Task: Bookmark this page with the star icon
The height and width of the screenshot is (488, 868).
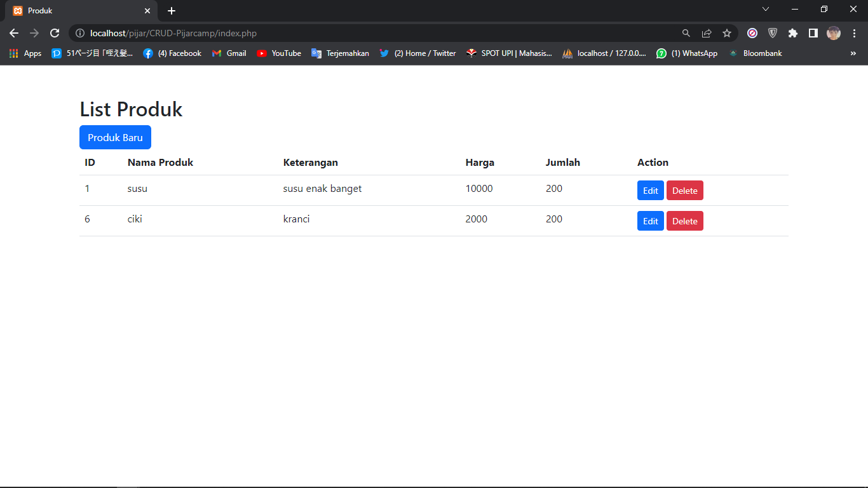Action: point(726,33)
